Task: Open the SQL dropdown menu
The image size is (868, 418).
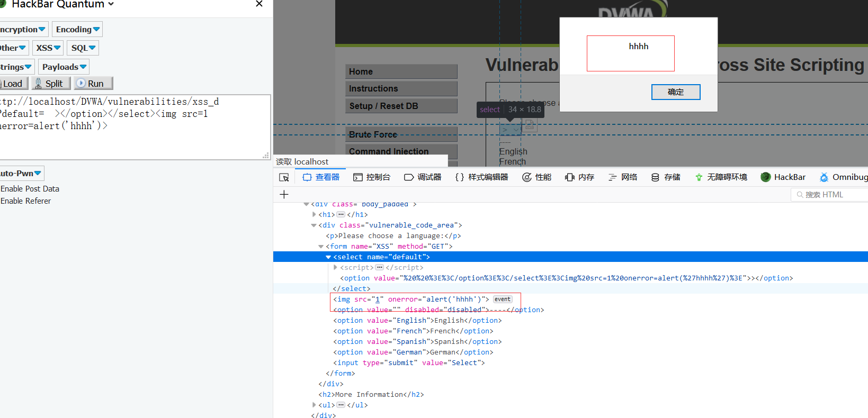Action: [x=83, y=48]
